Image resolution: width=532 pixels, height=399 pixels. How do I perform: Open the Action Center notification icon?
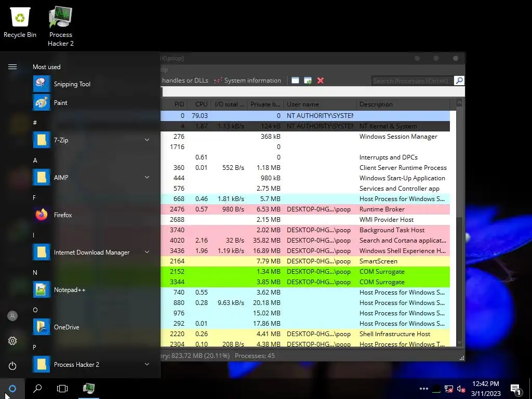[x=516, y=389]
